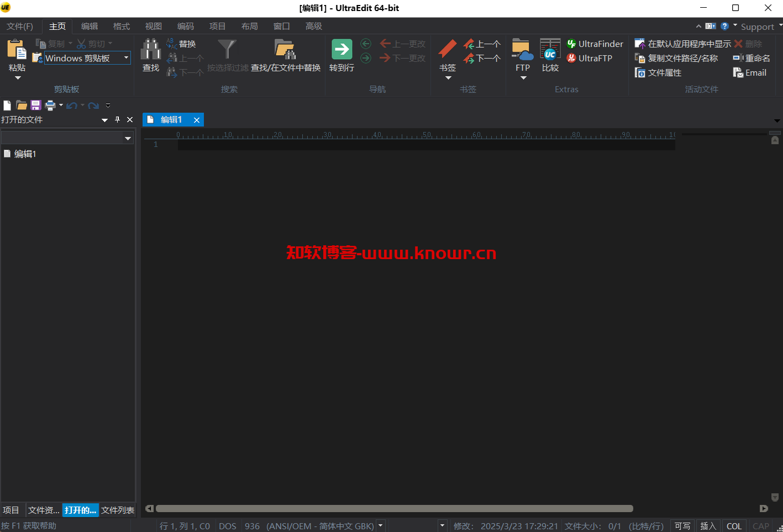Email the active file
The height and width of the screenshot is (532, 783).
750,72
